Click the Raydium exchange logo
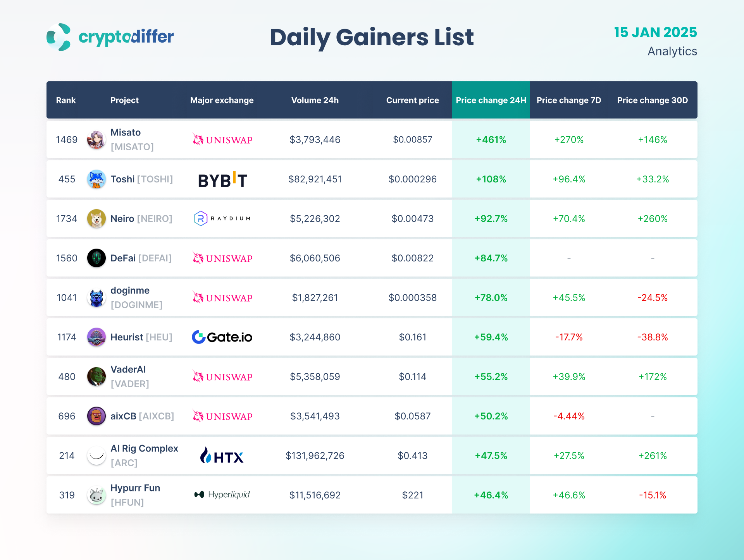This screenshot has height=560, width=744. coord(222,219)
